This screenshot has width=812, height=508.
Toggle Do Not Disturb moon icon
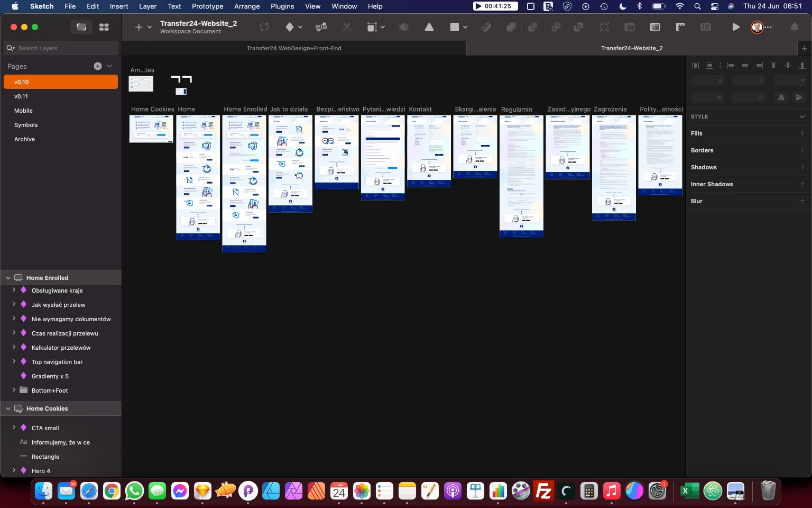point(623,6)
